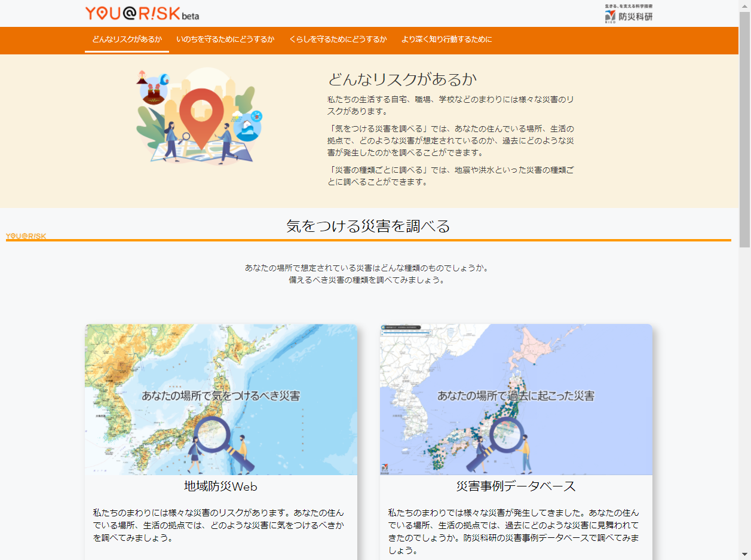The image size is (751, 560).
Task: Click the あなたの場所で気をつけるべき災害 map thumbnail
Action: tap(220, 396)
